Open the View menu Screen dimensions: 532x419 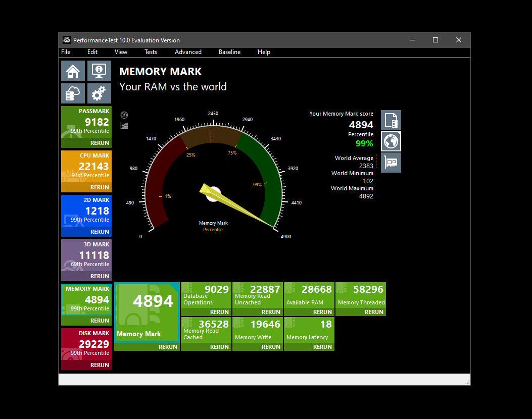[121, 52]
